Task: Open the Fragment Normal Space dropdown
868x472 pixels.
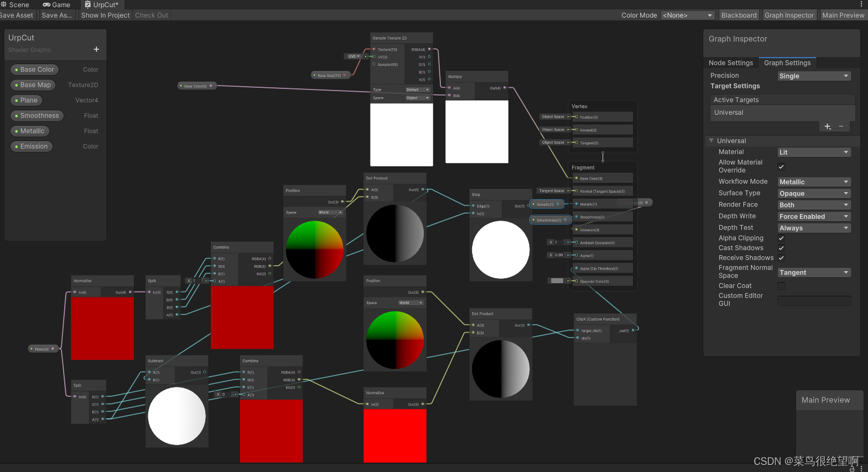Action: [x=814, y=272]
